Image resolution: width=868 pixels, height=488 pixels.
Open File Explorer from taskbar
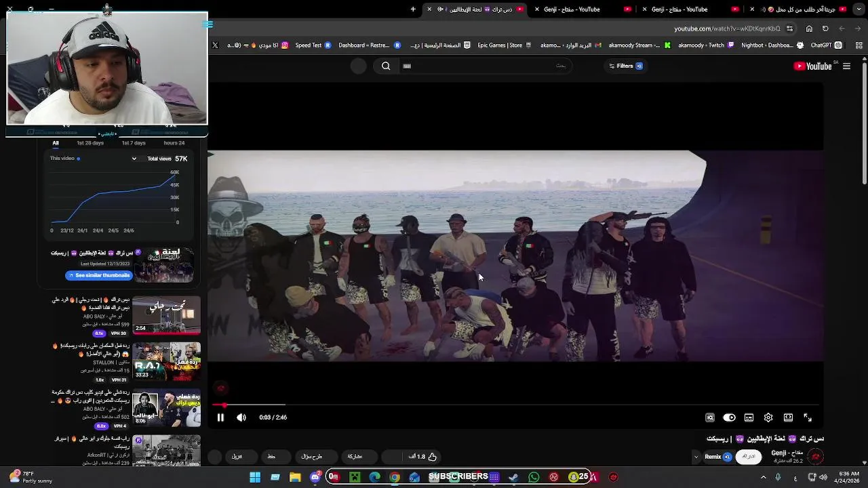coord(295,477)
